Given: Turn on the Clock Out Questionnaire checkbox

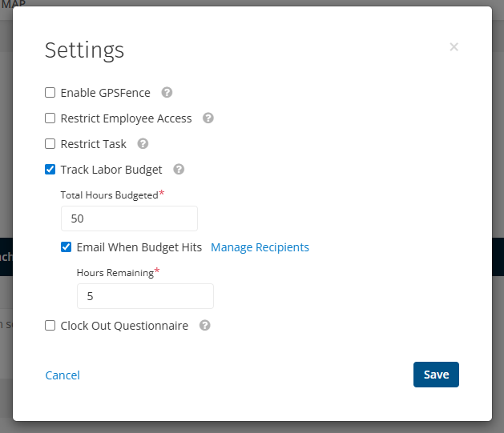Looking at the screenshot, I should (50, 326).
